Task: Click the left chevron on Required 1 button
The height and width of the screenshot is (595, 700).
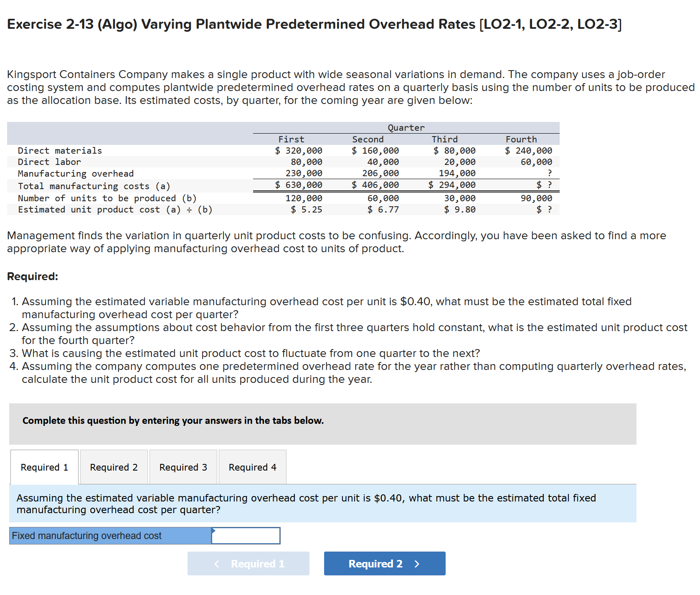Action: 217,564
